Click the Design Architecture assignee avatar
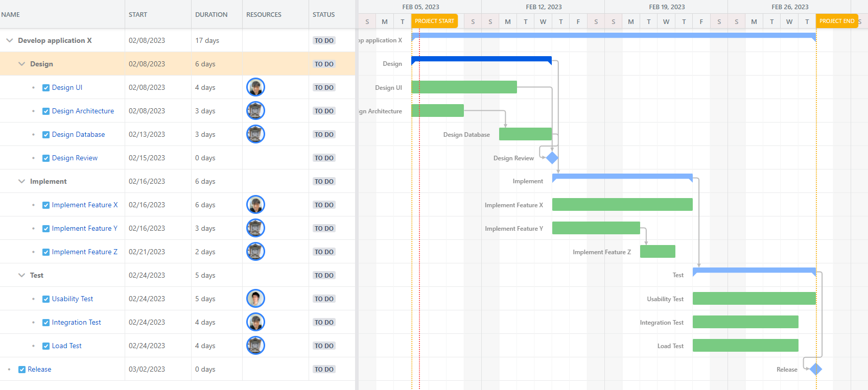Viewport: 868px width, 390px height. click(x=255, y=111)
